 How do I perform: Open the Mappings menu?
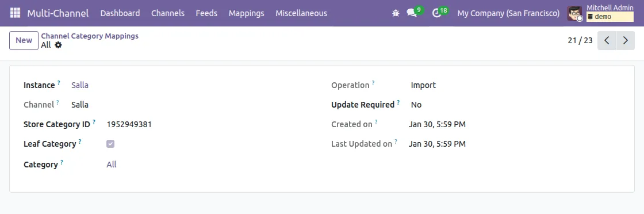[x=247, y=13]
